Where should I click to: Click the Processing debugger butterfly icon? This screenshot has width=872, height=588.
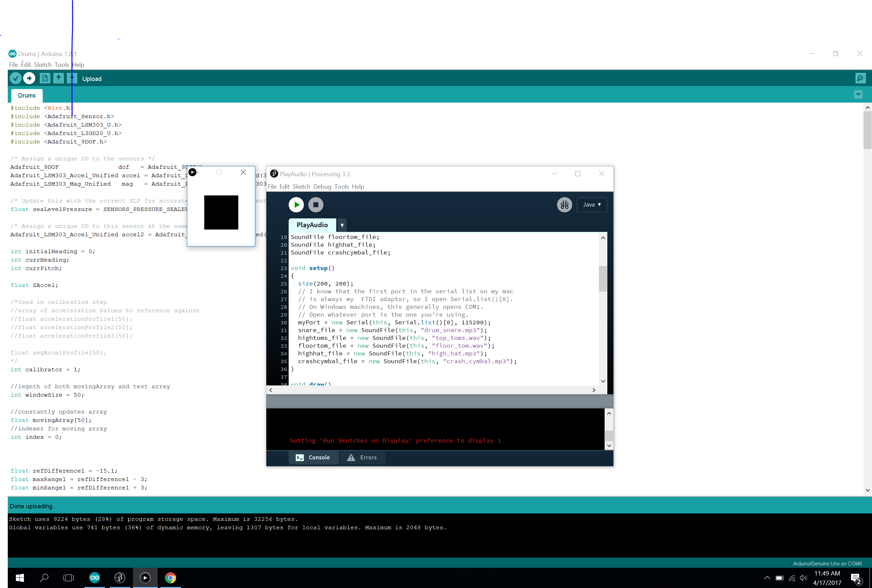[x=564, y=205]
